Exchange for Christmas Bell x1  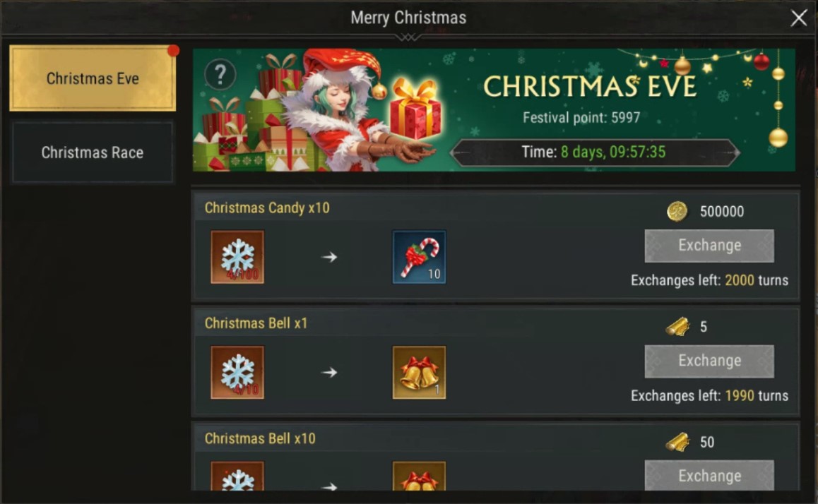pos(709,361)
